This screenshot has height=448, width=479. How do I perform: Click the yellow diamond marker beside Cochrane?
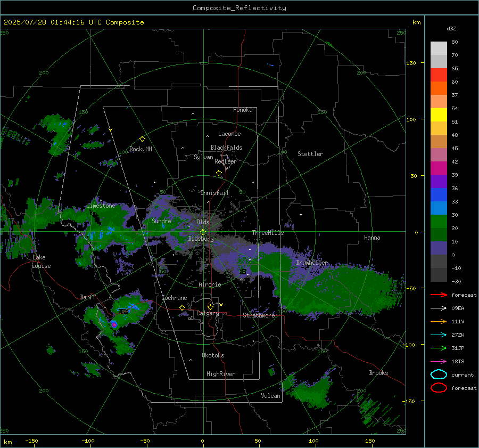tap(183, 307)
